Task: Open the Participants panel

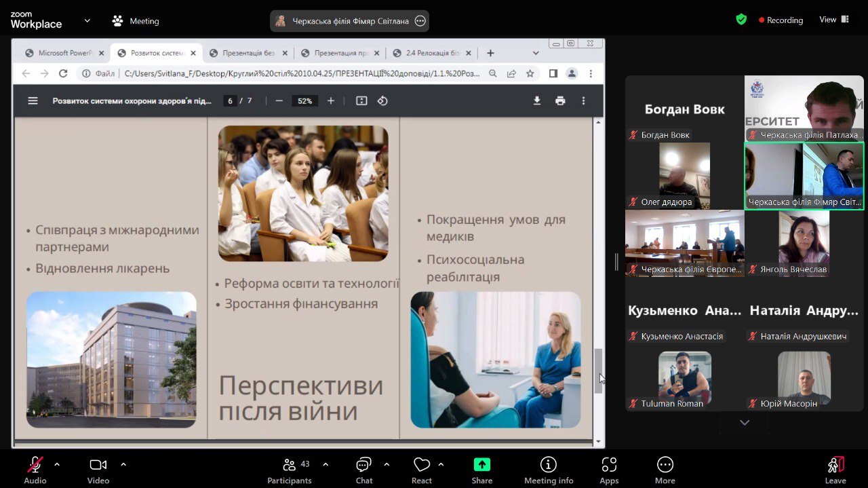Action: (x=290, y=470)
